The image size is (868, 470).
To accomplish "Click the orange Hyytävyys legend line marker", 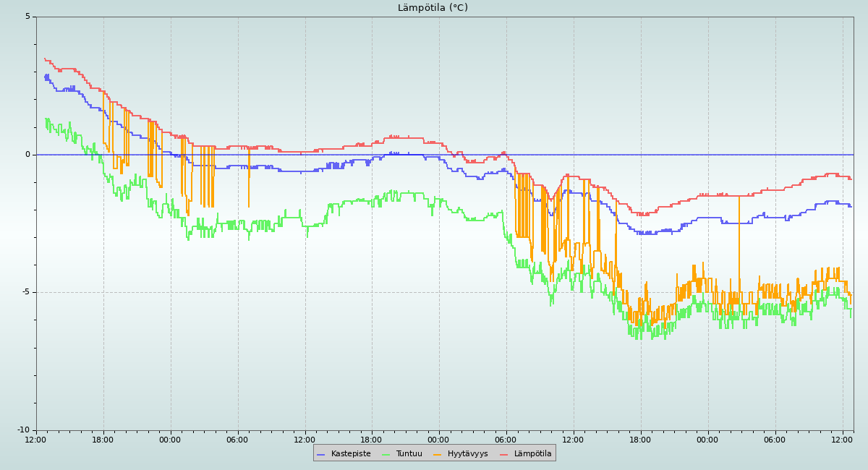I will [438, 454].
